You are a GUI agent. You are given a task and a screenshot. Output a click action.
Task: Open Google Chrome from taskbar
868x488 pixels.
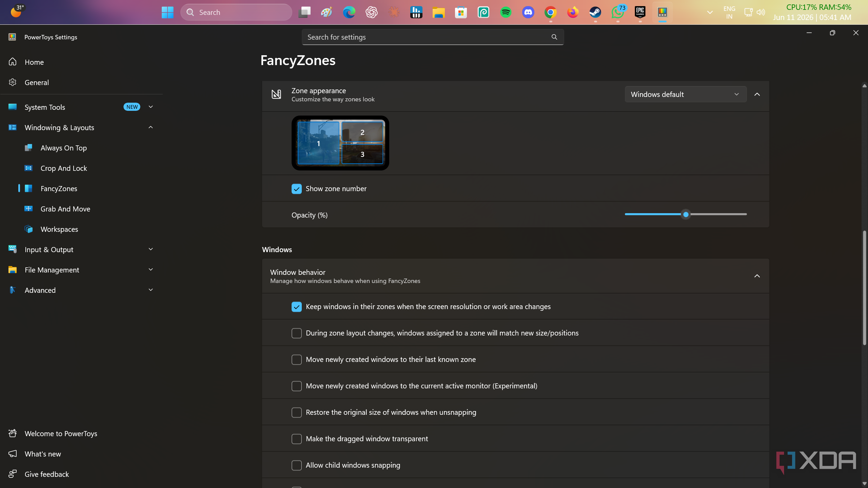[550, 13]
